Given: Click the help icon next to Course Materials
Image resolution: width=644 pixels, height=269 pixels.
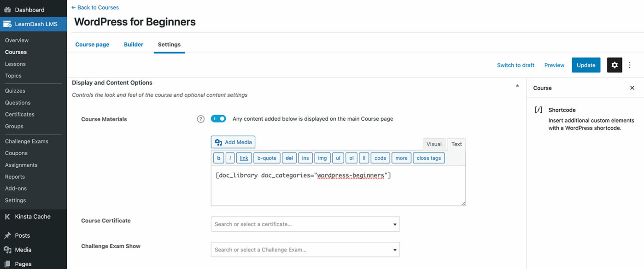Looking at the screenshot, I should pos(200,118).
